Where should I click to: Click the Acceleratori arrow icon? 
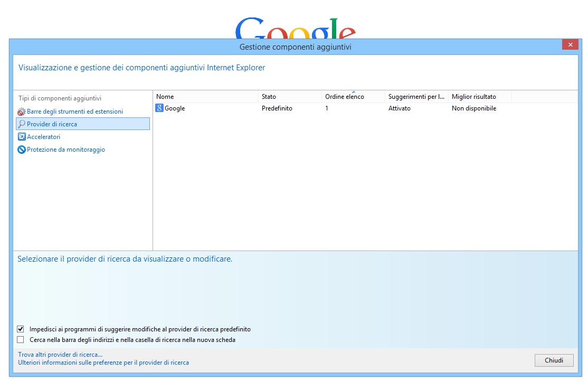[22, 137]
